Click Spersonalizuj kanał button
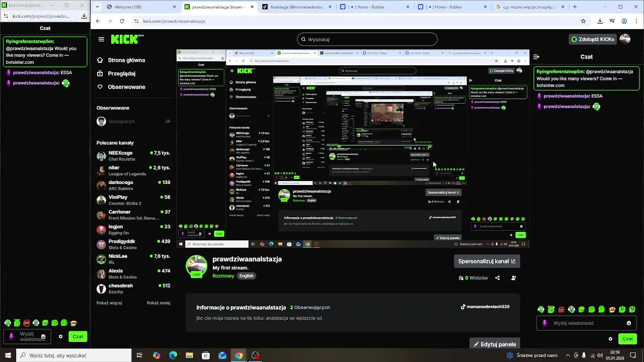The width and height of the screenshot is (644, 362). (x=487, y=261)
